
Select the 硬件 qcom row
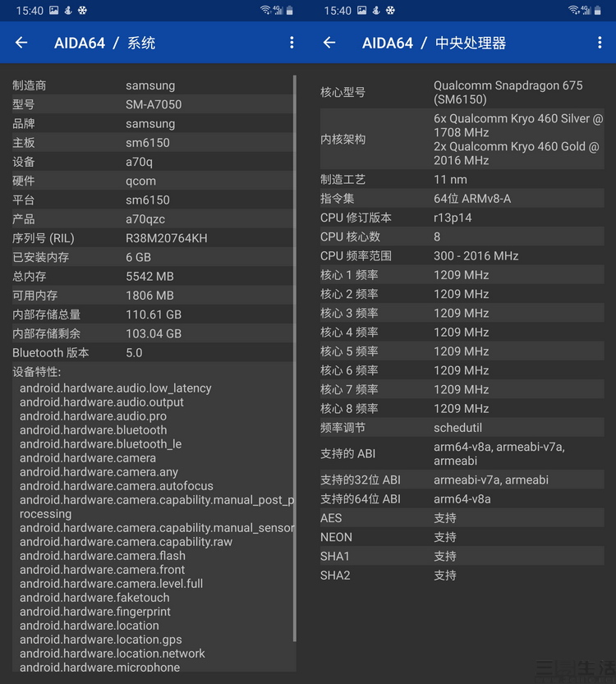(153, 181)
